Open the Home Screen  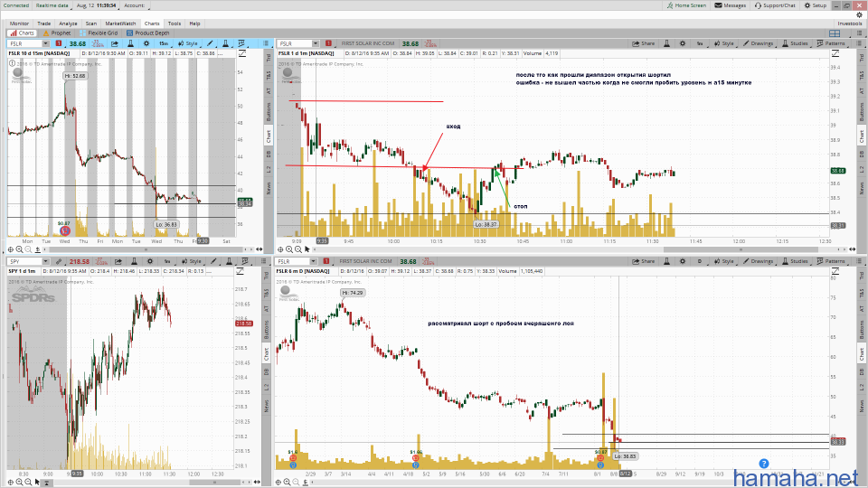pyautogui.click(x=686, y=5)
